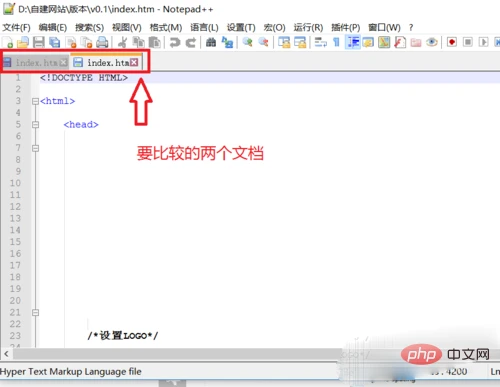Copy selection via the toolbar Copy icon
This screenshot has height=387, width=500.
[x=138, y=42]
